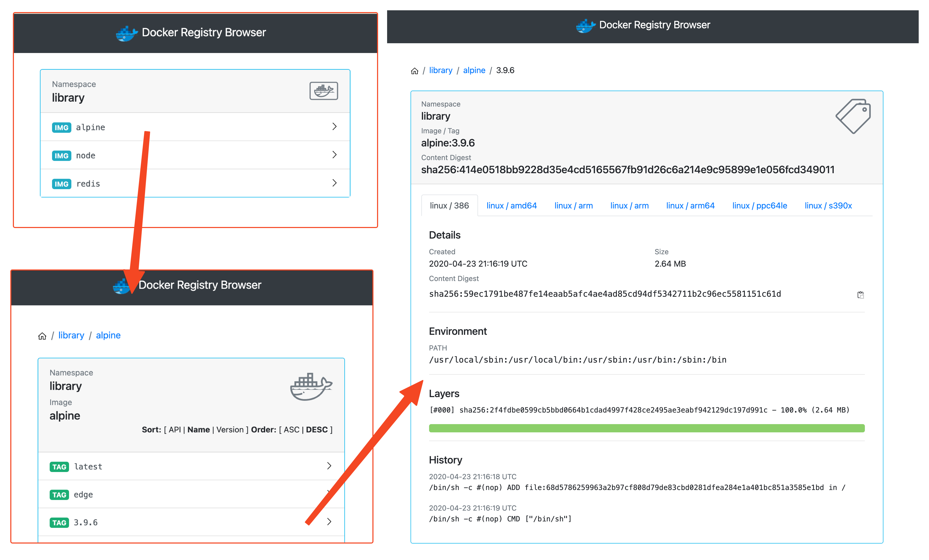The width and height of the screenshot is (929, 560).
Task: Copy the content digest with clipboard icon
Action: 860,295
